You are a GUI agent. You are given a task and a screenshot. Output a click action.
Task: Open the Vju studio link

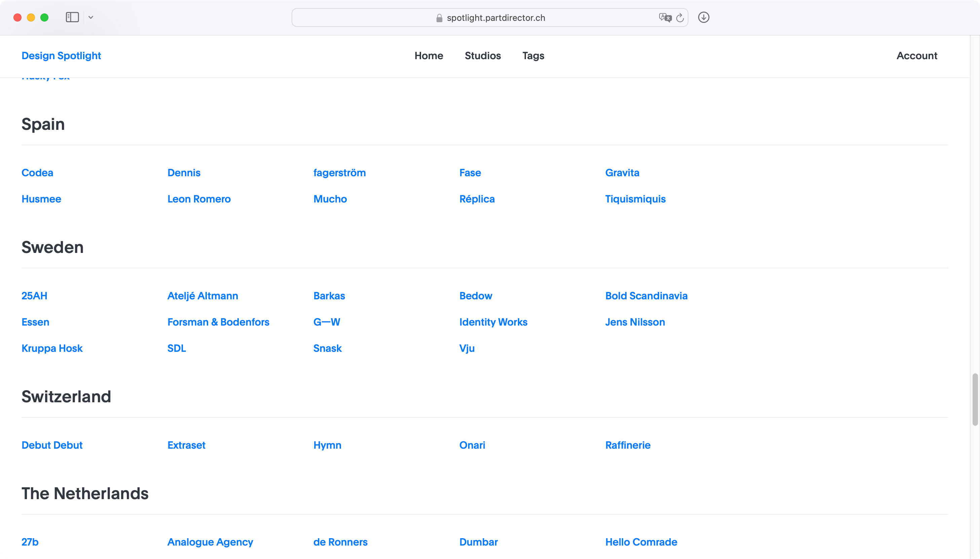tap(467, 348)
